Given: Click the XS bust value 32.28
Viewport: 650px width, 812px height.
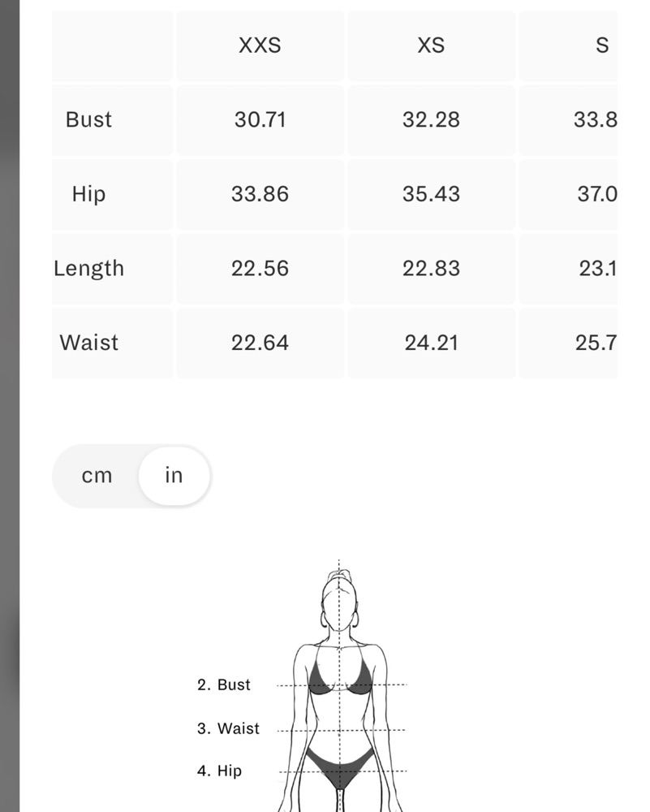Looking at the screenshot, I should point(431,119).
